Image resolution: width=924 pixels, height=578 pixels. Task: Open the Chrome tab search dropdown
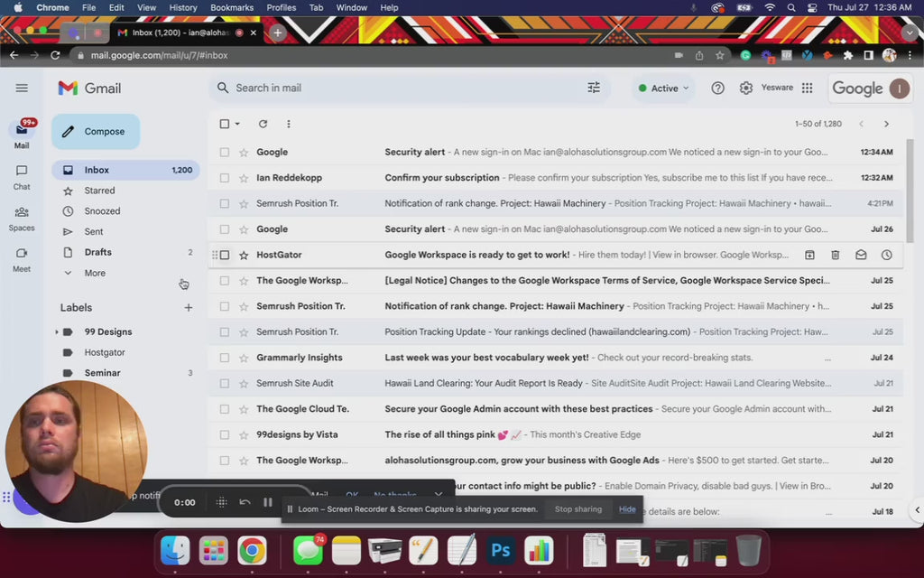(x=910, y=33)
